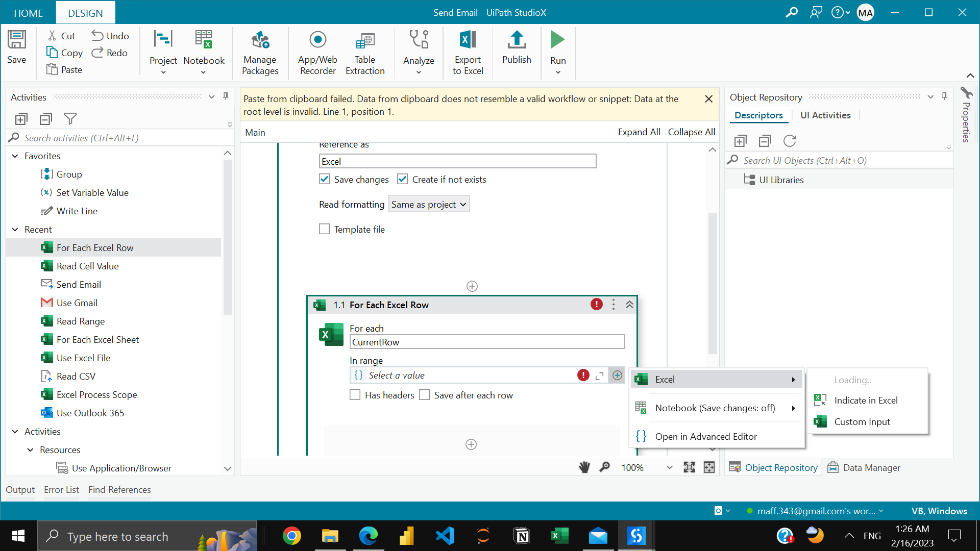Image resolution: width=980 pixels, height=551 pixels.
Task: Choose Notebook (Save changes: off) entry
Action: [716, 408]
